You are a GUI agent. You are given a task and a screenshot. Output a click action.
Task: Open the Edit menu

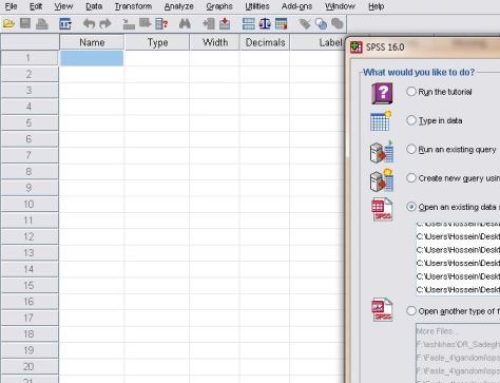(x=36, y=6)
